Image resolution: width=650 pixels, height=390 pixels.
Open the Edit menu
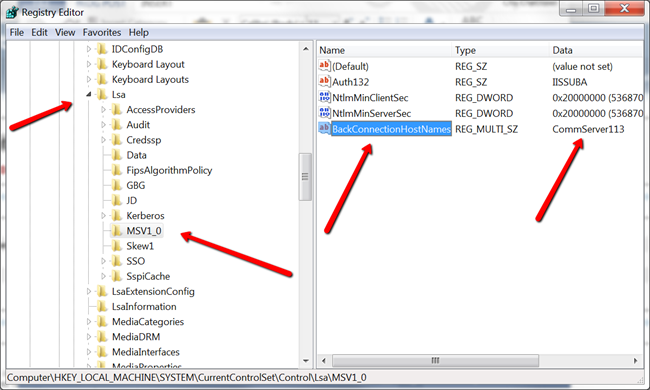click(39, 32)
